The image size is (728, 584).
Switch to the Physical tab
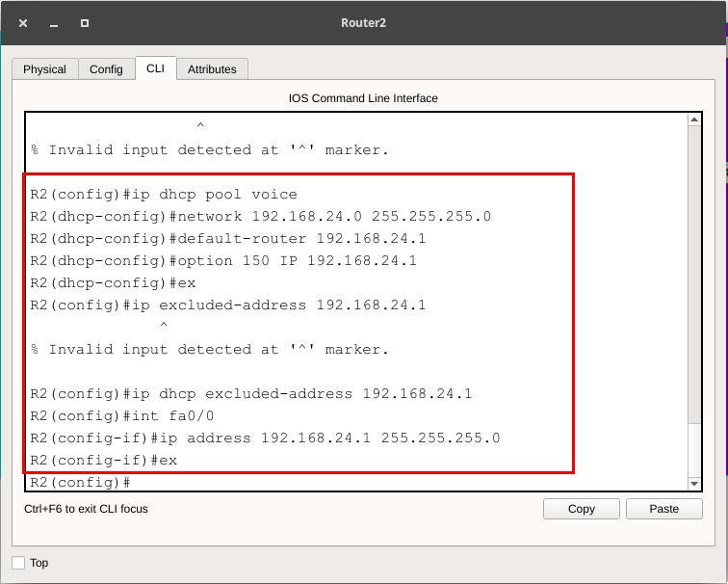pos(44,69)
